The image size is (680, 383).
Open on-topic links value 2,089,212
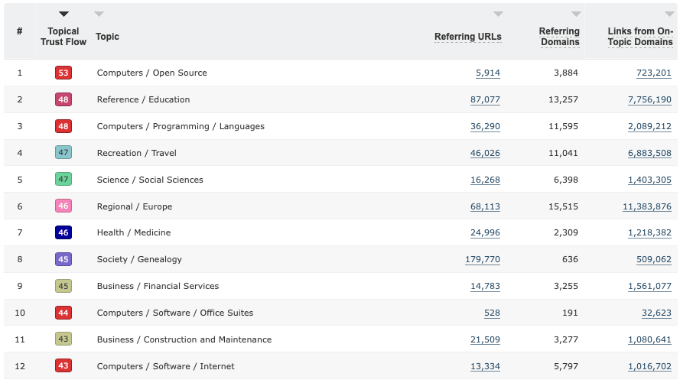click(650, 127)
